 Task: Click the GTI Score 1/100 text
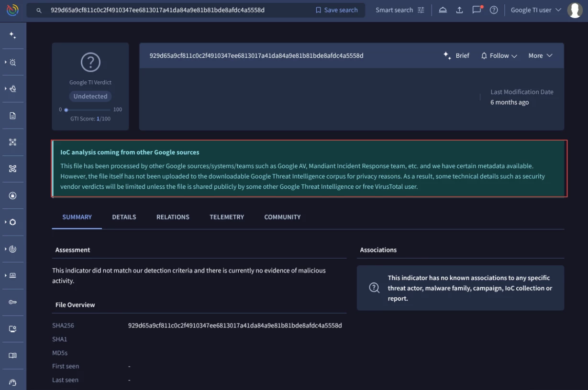click(90, 119)
